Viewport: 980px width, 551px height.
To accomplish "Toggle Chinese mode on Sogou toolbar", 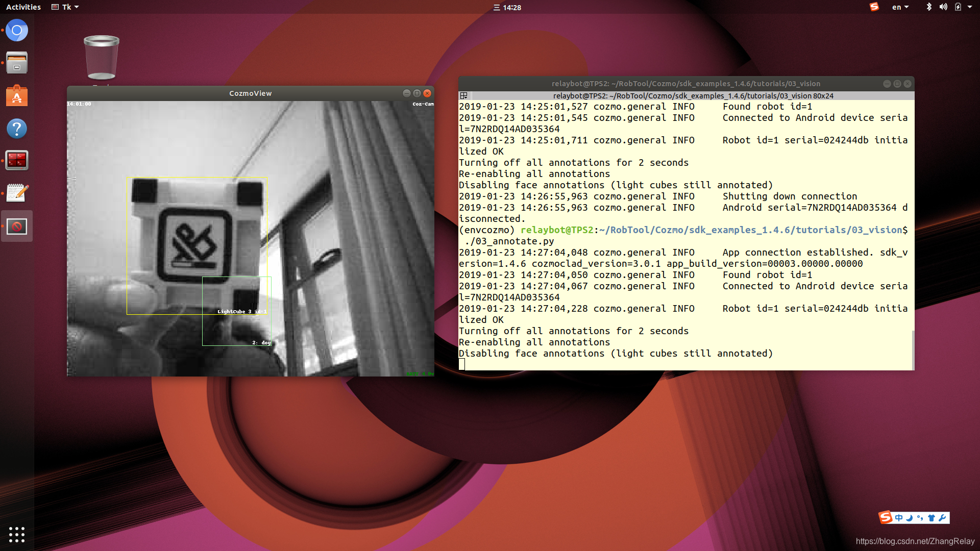I will (899, 518).
